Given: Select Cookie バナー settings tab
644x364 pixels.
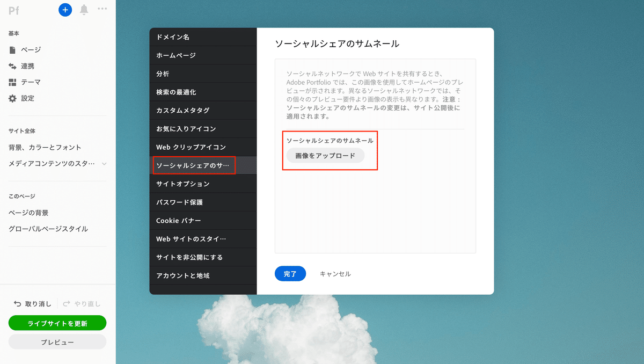Looking at the screenshot, I should 203,221.
